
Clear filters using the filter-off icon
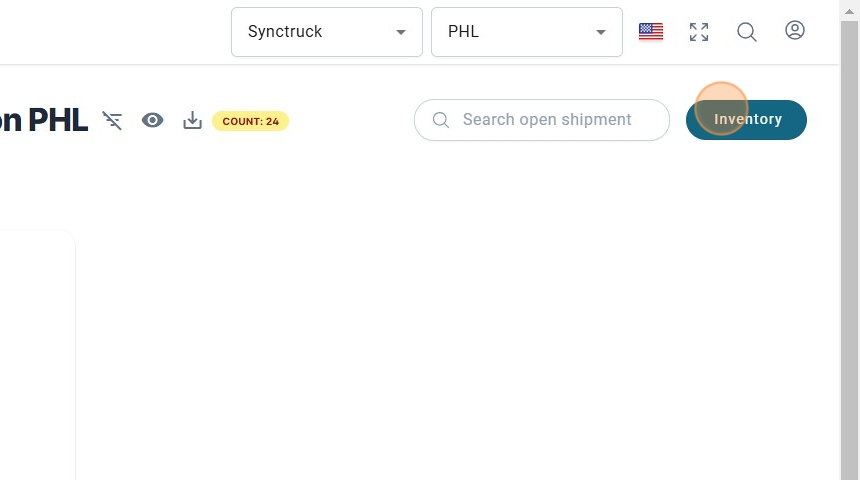(x=112, y=121)
